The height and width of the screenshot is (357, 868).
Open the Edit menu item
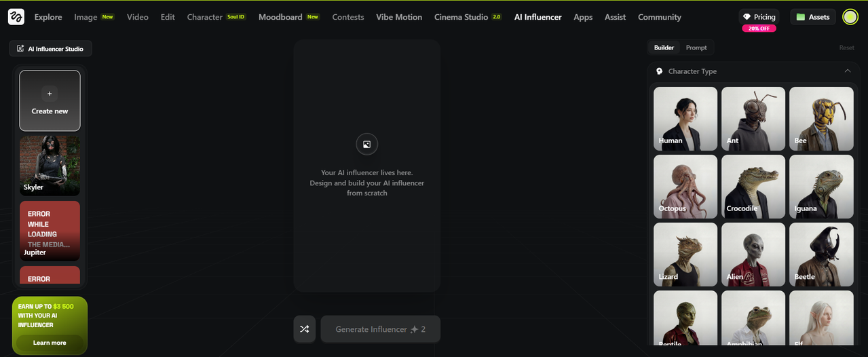tap(168, 17)
